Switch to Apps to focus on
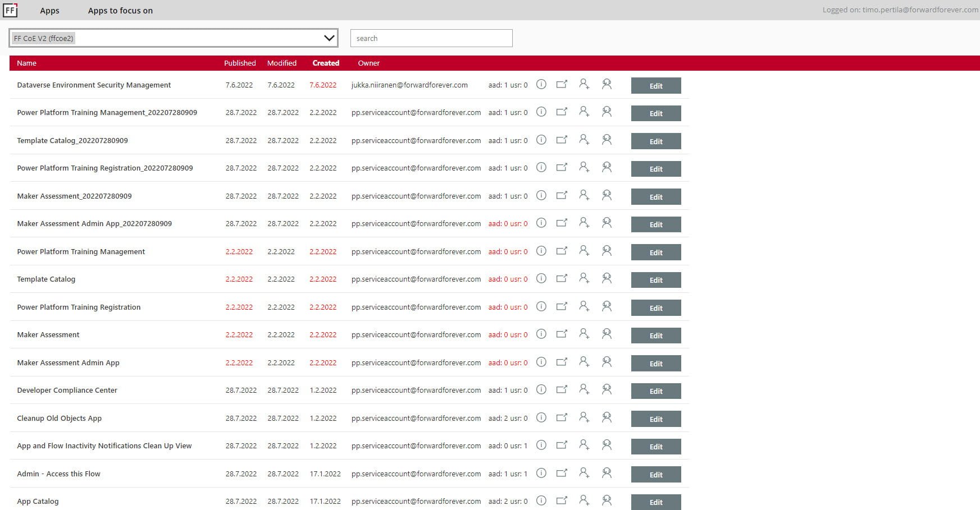The image size is (980, 510). [120, 11]
